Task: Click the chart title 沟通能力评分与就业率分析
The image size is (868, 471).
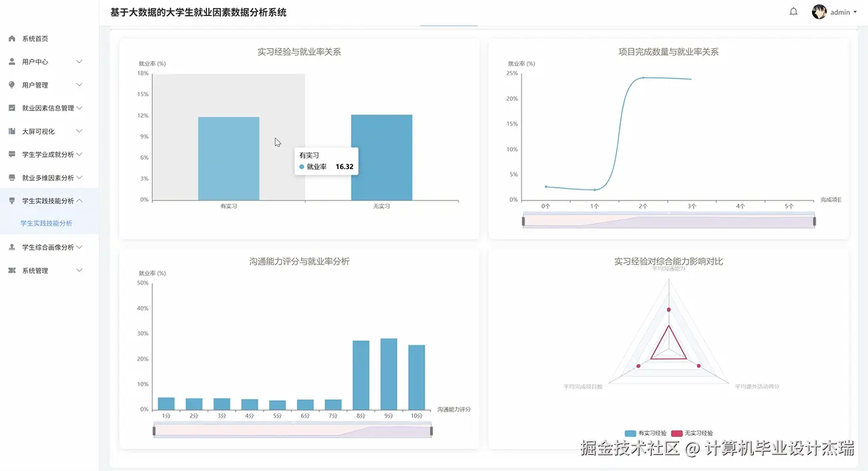Action: (299, 261)
